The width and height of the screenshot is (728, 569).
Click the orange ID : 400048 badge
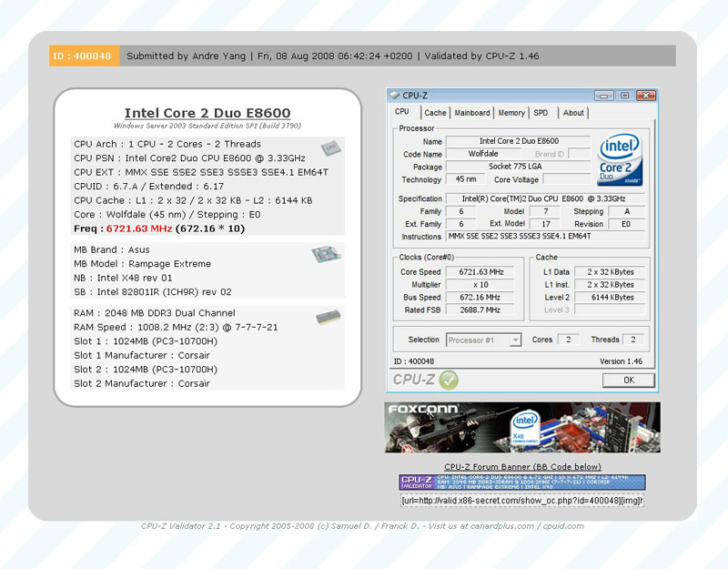click(x=83, y=56)
